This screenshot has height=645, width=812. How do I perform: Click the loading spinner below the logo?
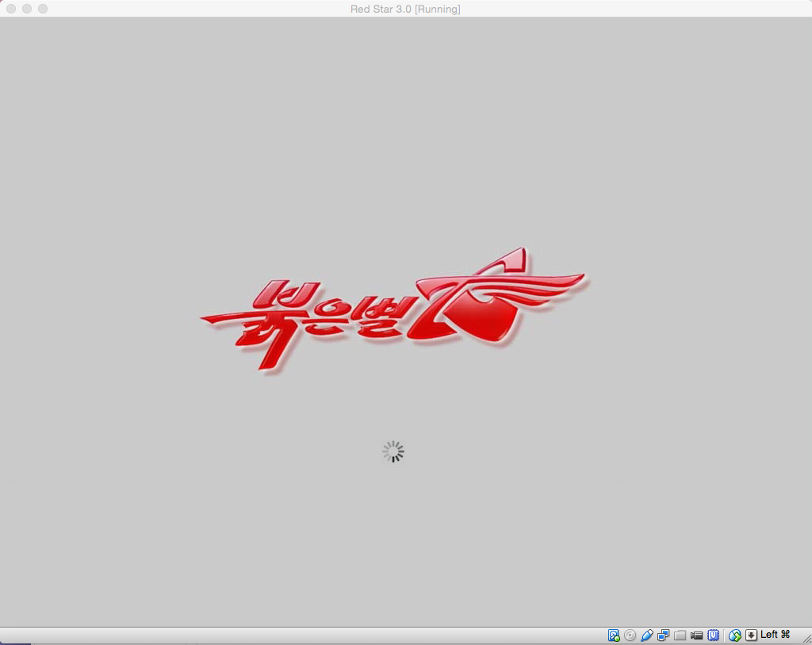click(393, 452)
